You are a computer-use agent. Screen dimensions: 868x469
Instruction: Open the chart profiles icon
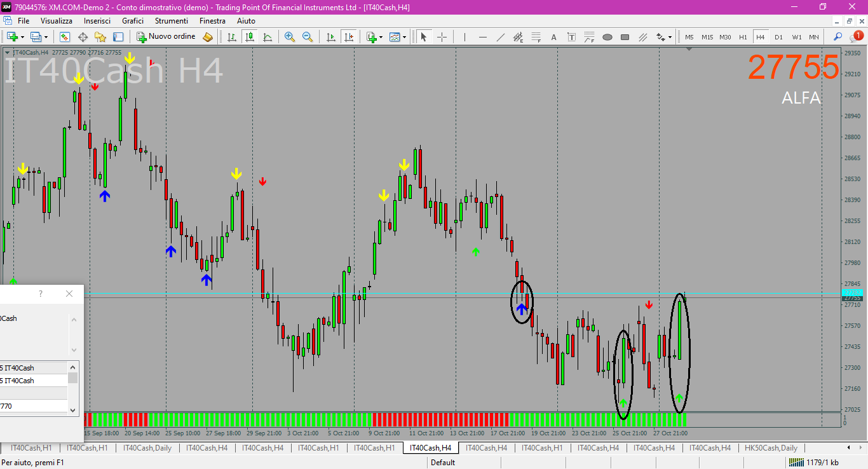tap(36, 37)
